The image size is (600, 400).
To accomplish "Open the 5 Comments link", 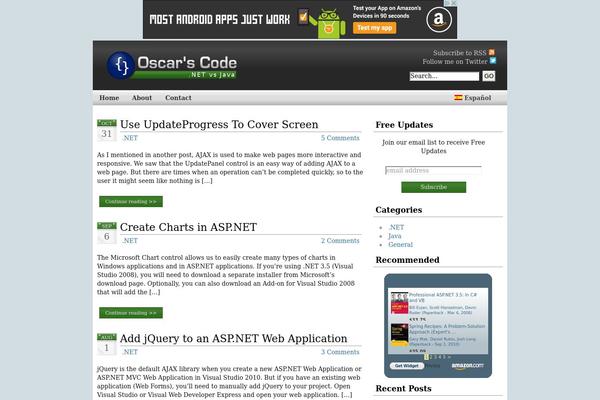I will pos(340,138).
